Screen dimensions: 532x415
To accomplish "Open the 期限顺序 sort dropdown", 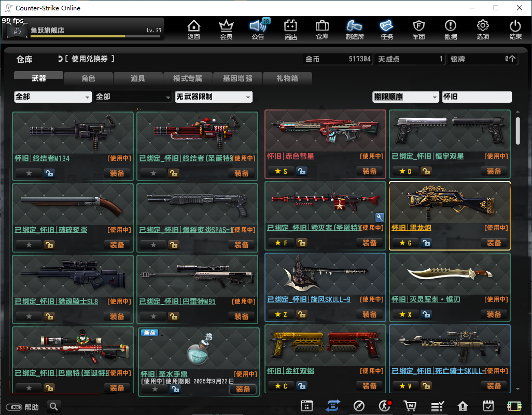I will [x=406, y=96].
